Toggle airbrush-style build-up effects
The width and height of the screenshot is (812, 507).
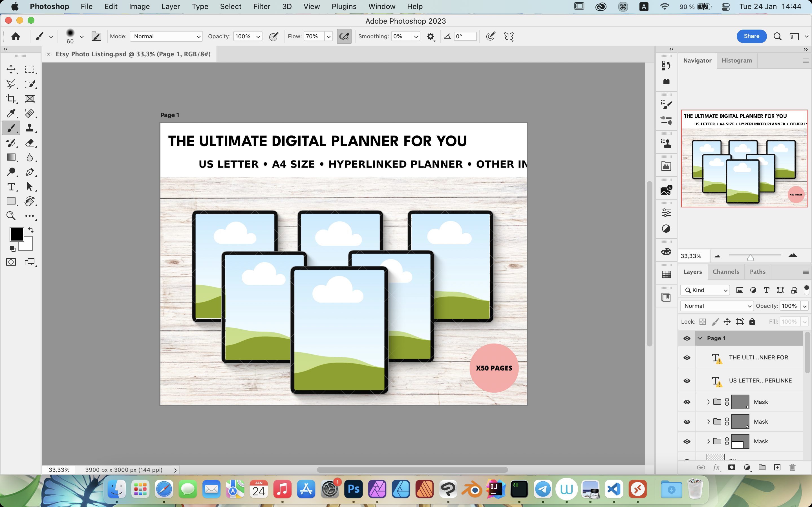click(x=344, y=36)
